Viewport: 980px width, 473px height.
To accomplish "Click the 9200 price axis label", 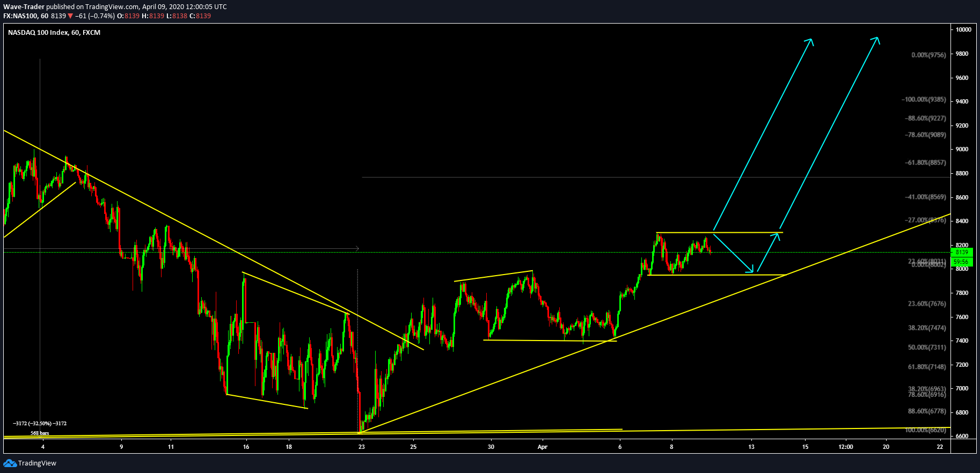I will pos(962,125).
